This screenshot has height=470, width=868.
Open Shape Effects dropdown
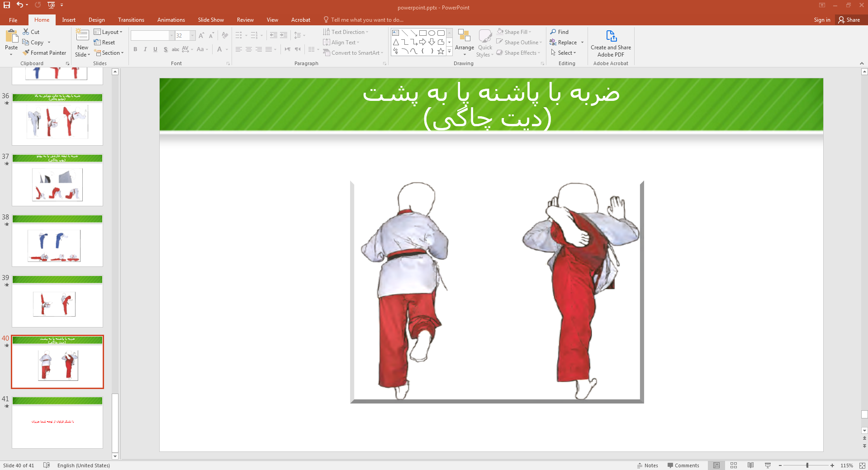point(518,53)
